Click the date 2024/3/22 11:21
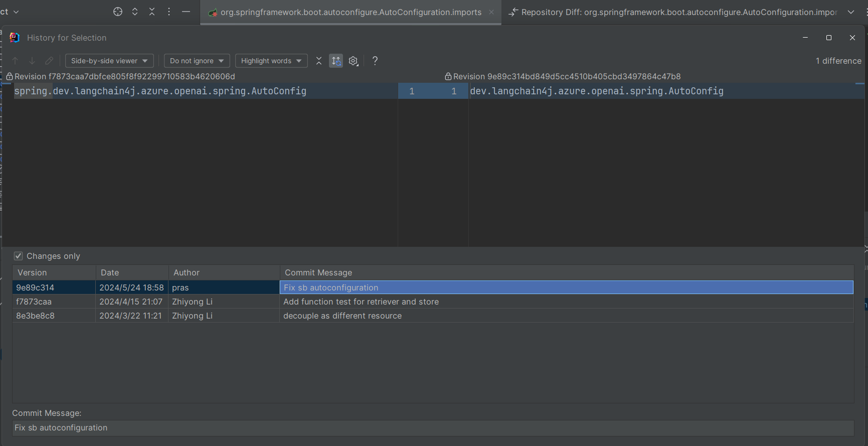The width and height of the screenshot is (868, 446). tap(131, 316)
